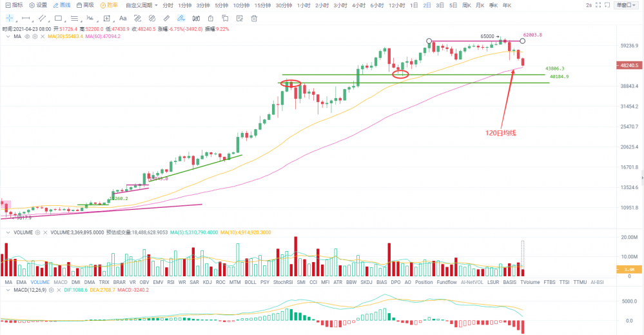644x335 pixels.
Task: Open the 单窗口 layout dropdown
Action: (x=627, y=5)
